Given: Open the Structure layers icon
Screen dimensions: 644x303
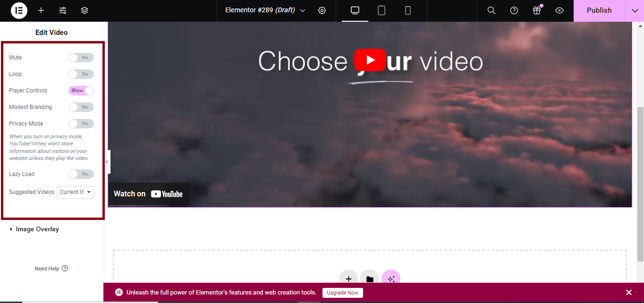Looking at the screenshot, I should point(85,10).
